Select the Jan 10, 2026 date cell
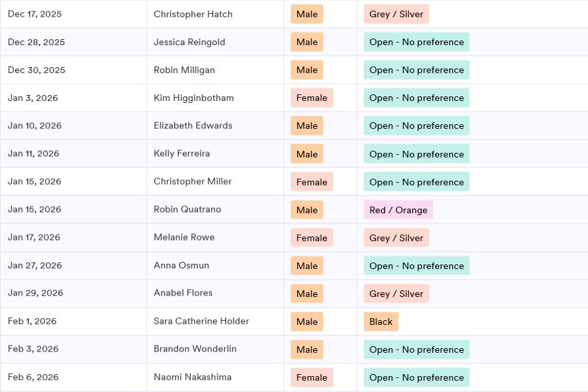Image resolution: width=588 pixels, height=392 pixels. (35, 126)
